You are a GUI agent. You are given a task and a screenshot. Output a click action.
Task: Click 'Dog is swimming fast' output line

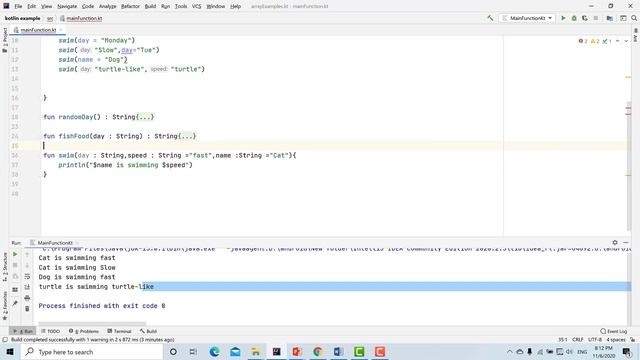[x=77, y=277]
